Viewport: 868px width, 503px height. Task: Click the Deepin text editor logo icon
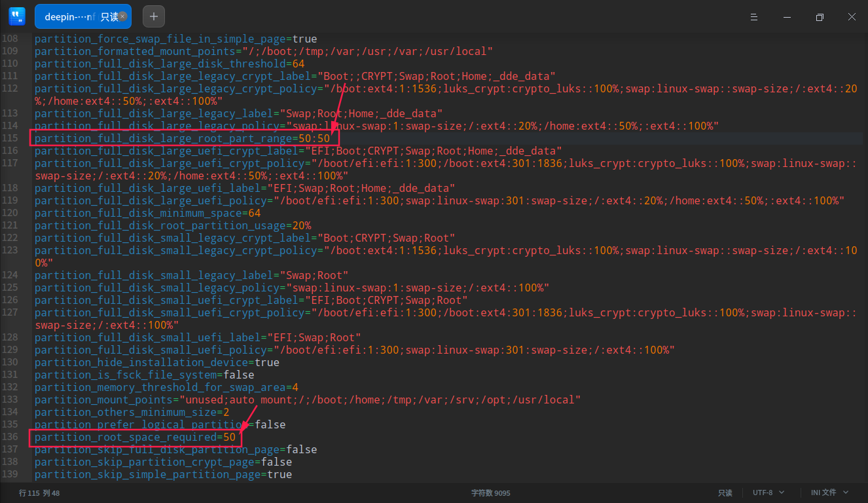[16, 16]
